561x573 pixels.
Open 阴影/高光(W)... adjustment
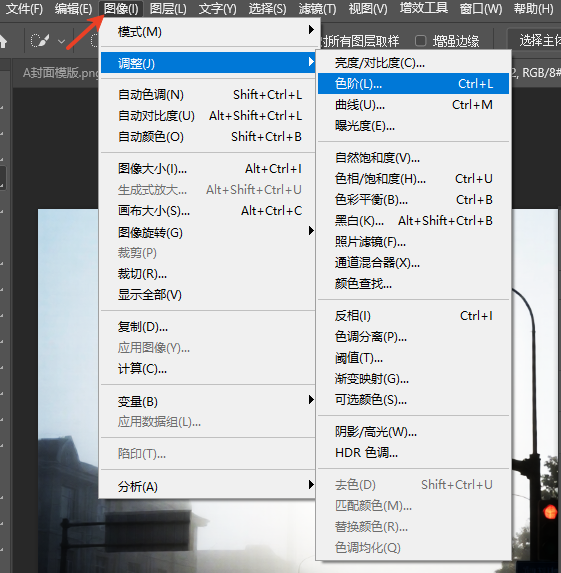pyautogui.click(x=413, y=432)
